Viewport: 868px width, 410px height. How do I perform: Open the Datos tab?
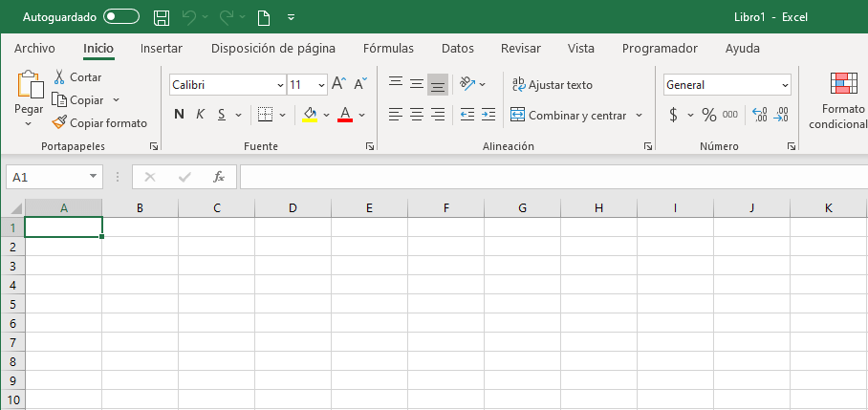pyautogui.click(x=457, y=49)
